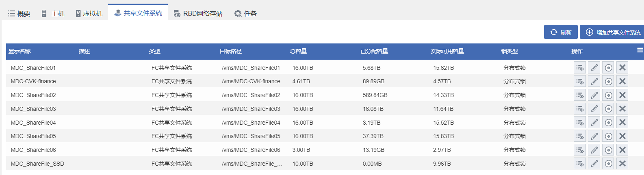This screenshot has width=644, height=175.
Task: View details of MDC_ShareFile01
Action: click(580, 68)
